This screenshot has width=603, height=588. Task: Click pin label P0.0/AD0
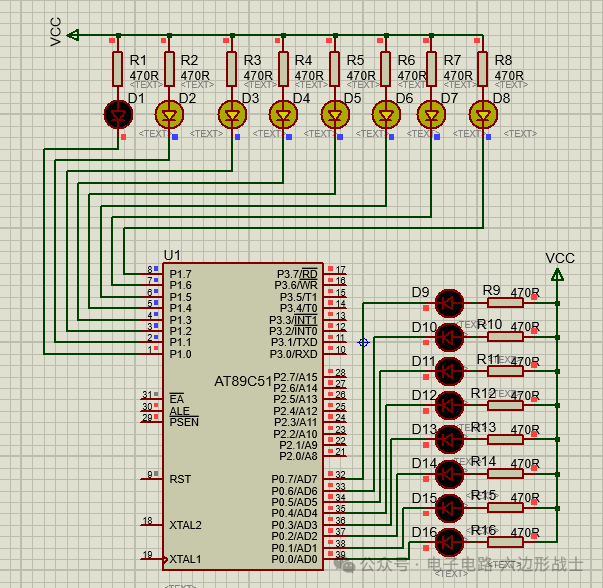pyautogui.click(x=295, y=559)
